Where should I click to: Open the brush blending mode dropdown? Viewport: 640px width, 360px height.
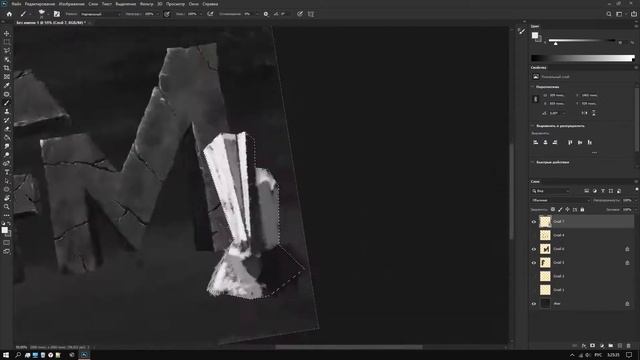pos(100,14)
